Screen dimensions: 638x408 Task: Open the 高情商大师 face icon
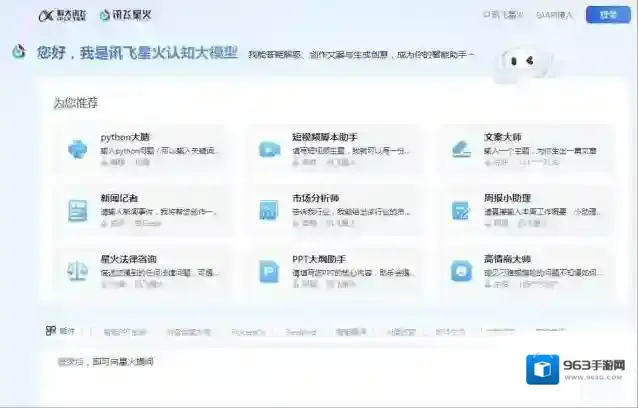tap(461, 271)
